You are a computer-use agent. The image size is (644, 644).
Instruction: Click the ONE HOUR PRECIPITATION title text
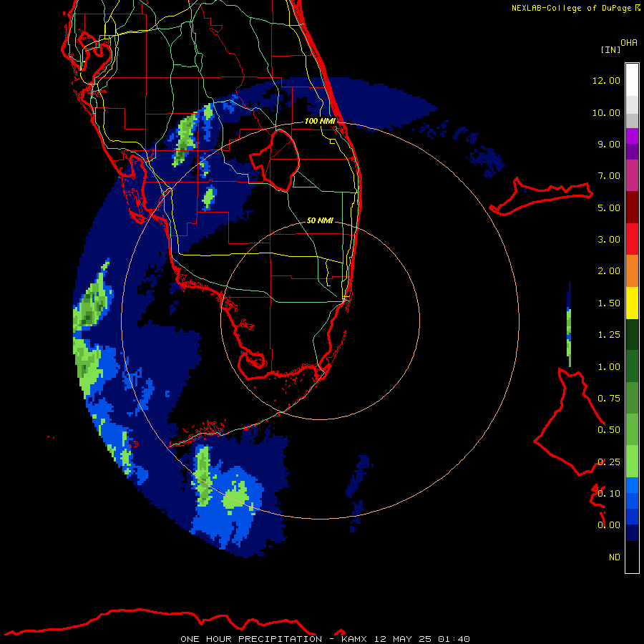click(x=251, y=639)
